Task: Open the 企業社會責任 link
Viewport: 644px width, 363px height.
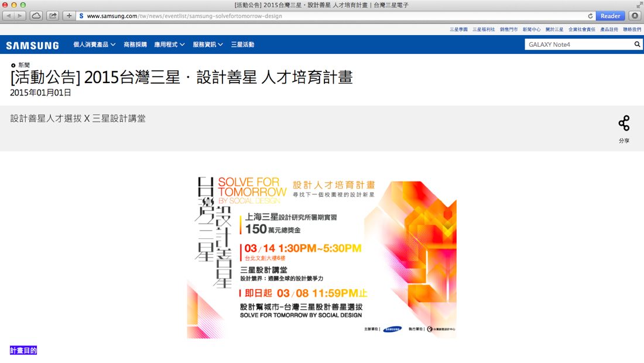Action: [582, 29]
